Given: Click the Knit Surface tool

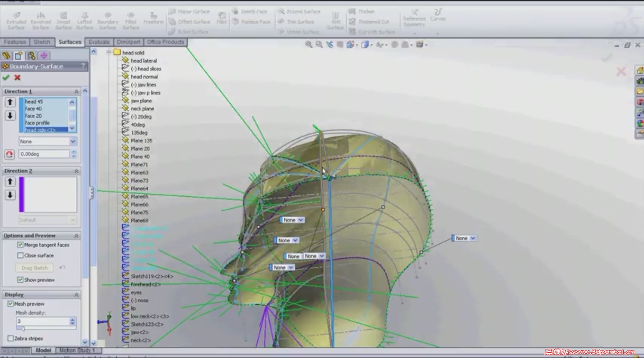Looking at the screenshot, I should [x=335, y=21].
